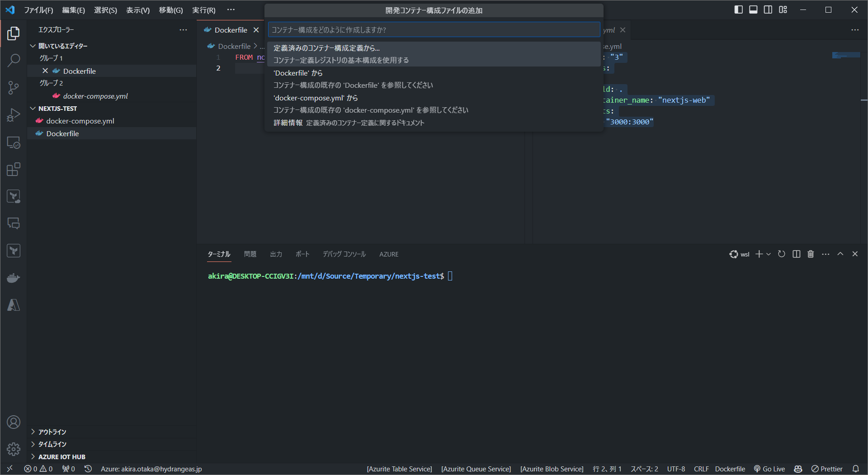
Task: Open the Extensions view
Action: pyautogui.click(x=14, y=170)
